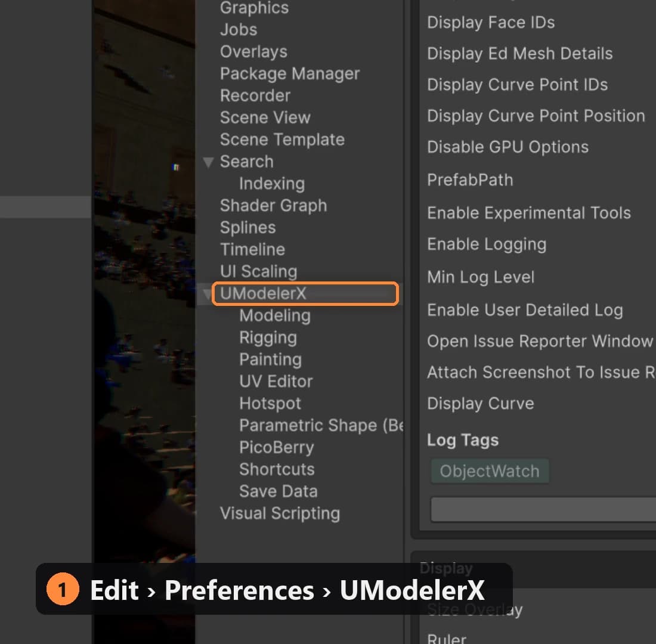Open Indexing under Search
The height and width of the screenshot is (644, 656).
(x=272, y=184)
